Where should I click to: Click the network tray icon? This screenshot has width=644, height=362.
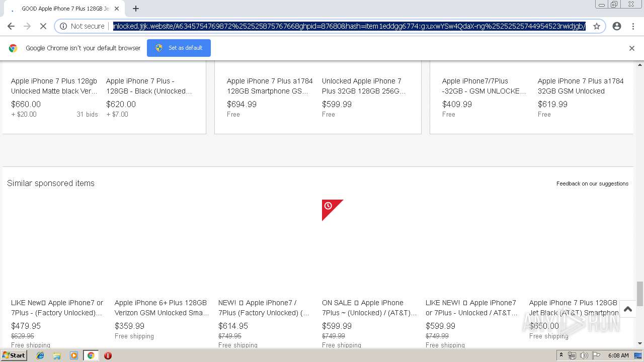(x=572, y=355)
